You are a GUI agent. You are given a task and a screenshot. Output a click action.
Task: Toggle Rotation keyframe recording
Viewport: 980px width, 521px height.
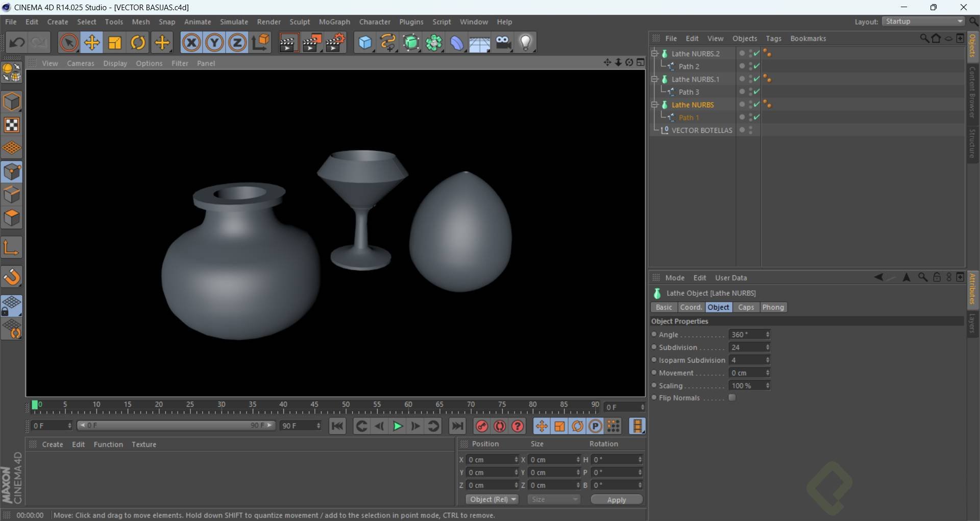click(577, 426)
